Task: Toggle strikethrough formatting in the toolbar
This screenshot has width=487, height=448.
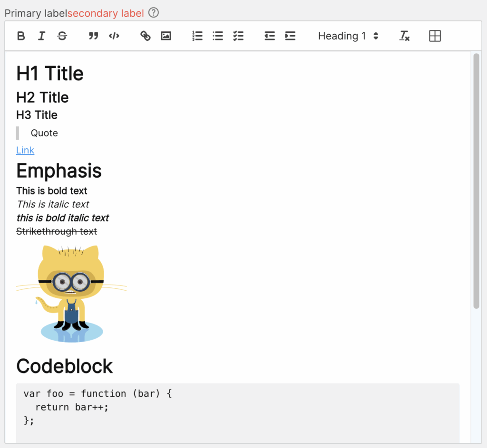Action: pyautogui.click(x=62, y=36)
